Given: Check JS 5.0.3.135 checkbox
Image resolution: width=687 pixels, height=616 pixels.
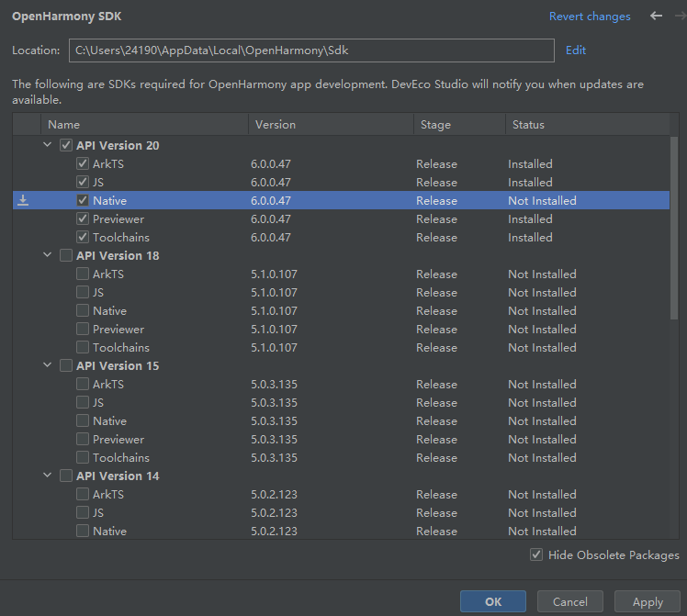Looking at the screenshot, I should click(83, 403).
